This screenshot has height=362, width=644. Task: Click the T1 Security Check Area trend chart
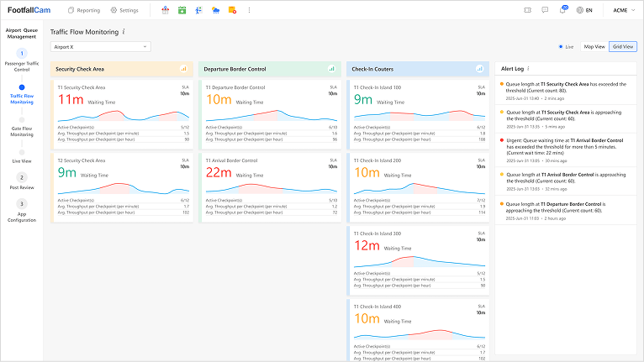[x=124, y=116]
